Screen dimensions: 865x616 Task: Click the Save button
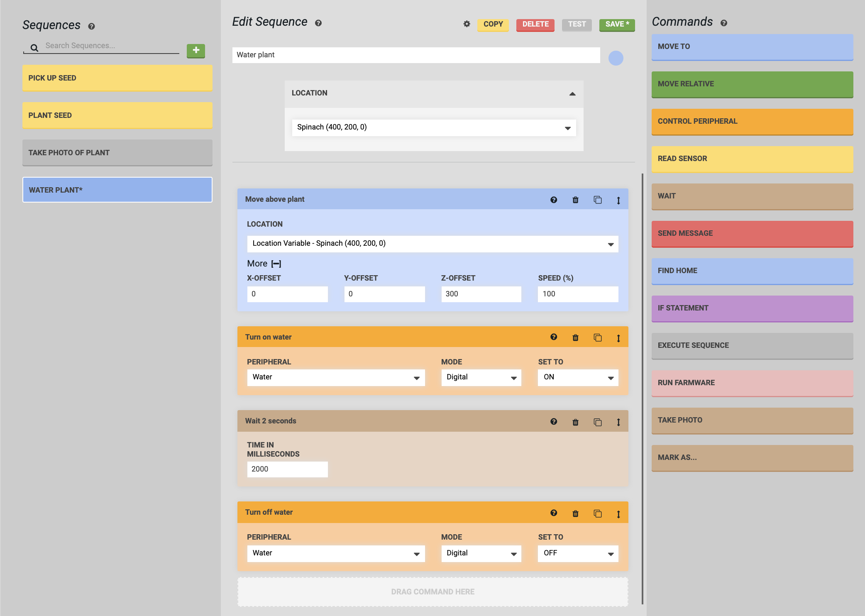(x=617, y=24)
